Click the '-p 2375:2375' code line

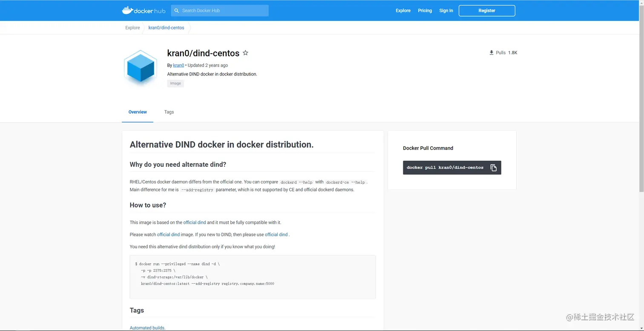pos(158,270)
